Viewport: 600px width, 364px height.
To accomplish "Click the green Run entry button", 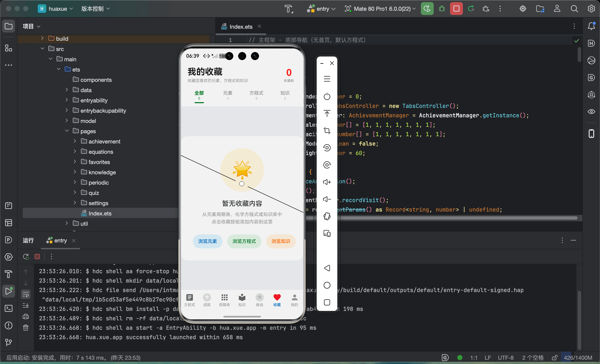I will point(427,9).
